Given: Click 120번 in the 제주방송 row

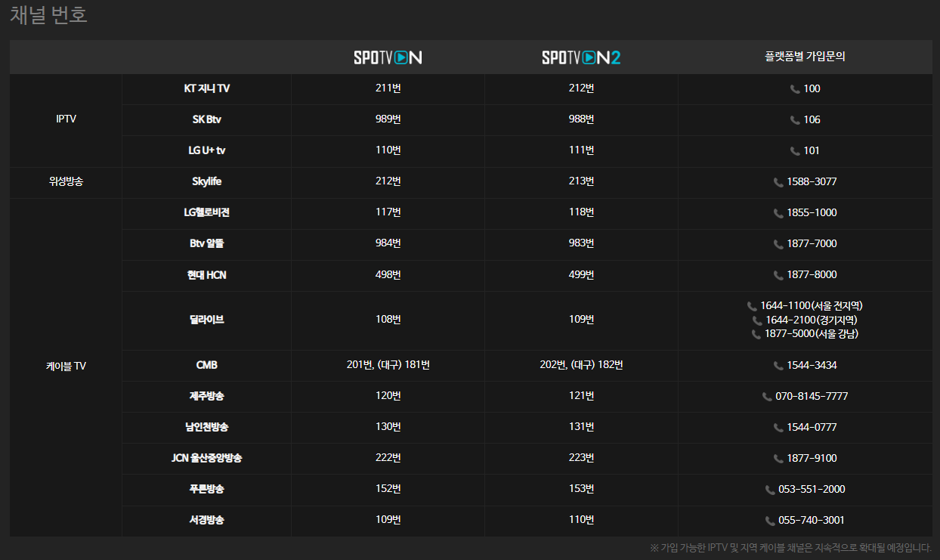Looking at the screenshot, I should 388,396.
